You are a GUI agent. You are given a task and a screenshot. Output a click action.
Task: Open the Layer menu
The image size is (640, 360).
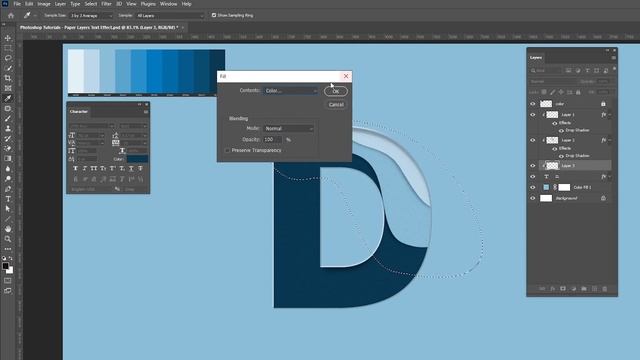[x=60, y=4]
